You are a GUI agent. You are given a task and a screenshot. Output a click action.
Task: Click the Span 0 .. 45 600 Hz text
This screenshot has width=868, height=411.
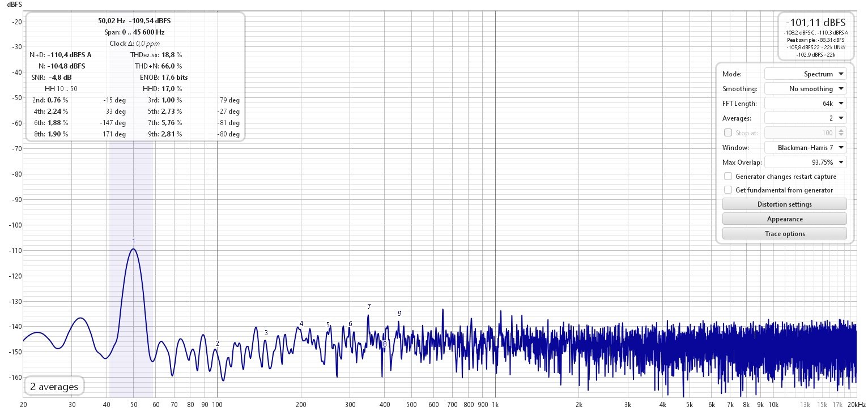[134, 32]
